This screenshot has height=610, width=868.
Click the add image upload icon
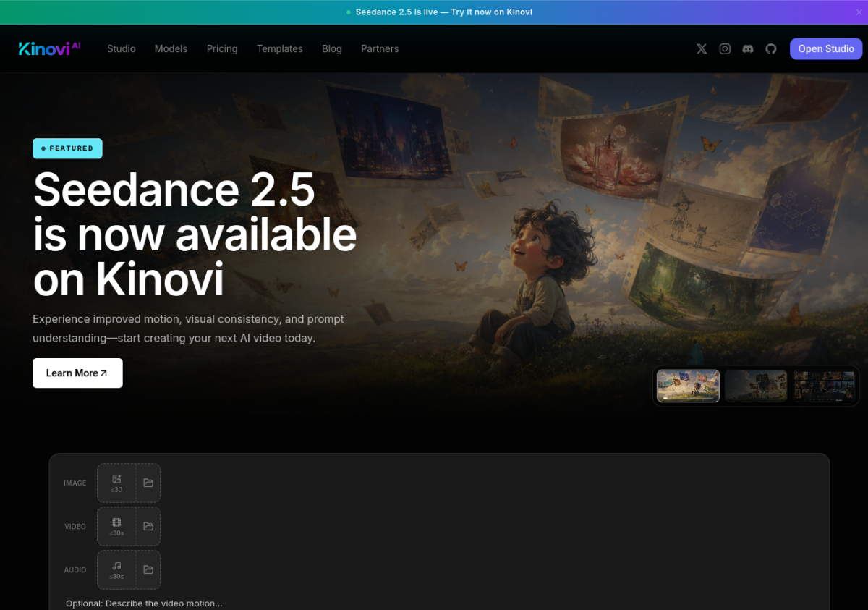[116, 483]
